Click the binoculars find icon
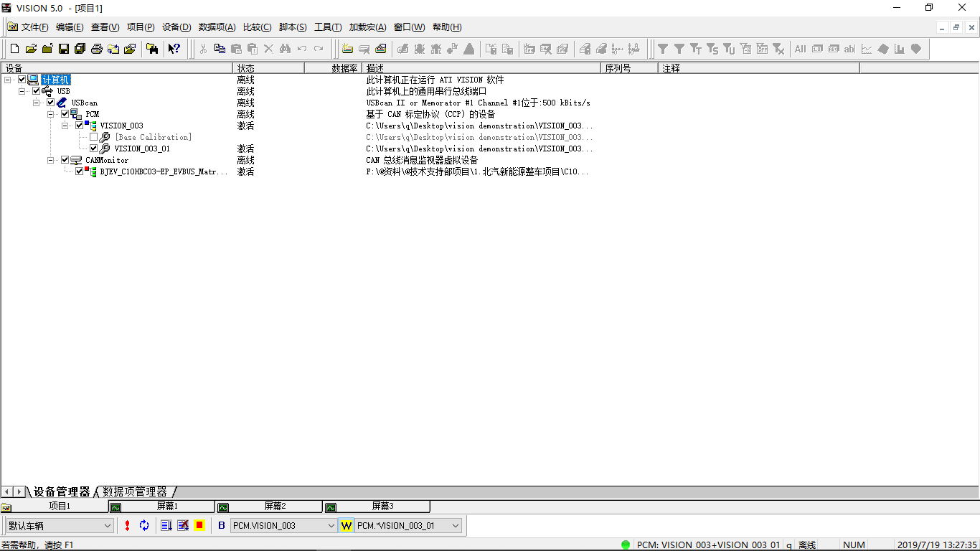The height and width of the screenshot is (551, 980). click(x=285, y=49)
